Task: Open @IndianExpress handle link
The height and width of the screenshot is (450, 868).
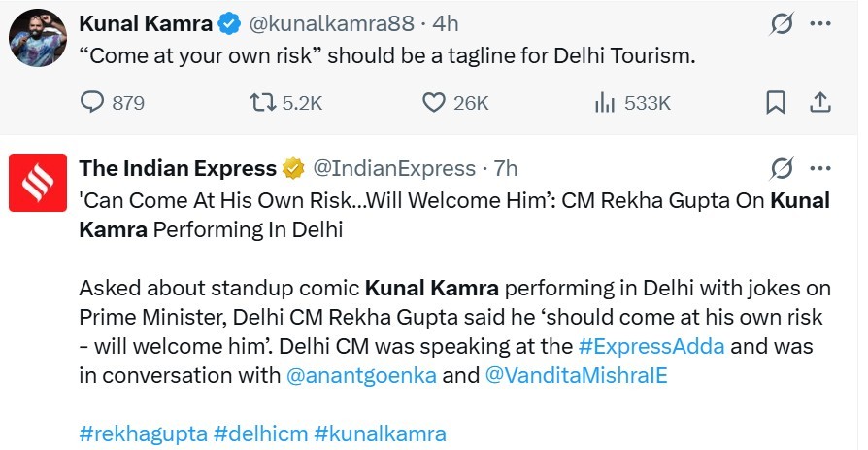Action: (x=393, y=168)
